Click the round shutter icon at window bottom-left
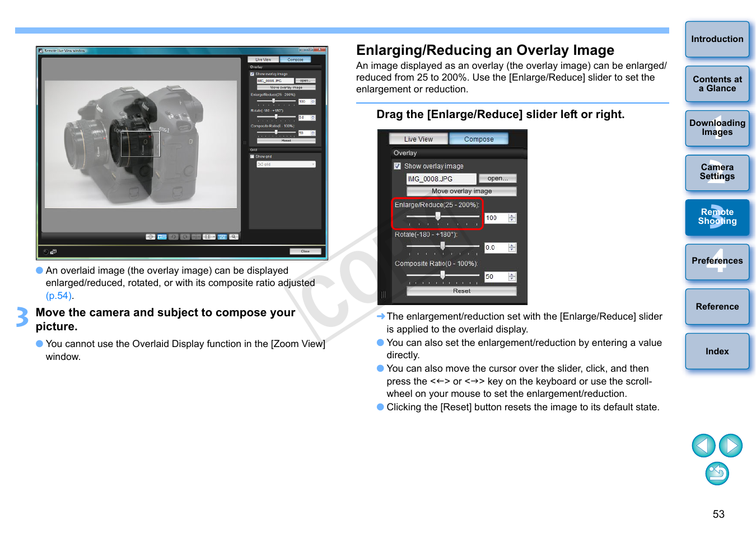 [x=46, y=252]
